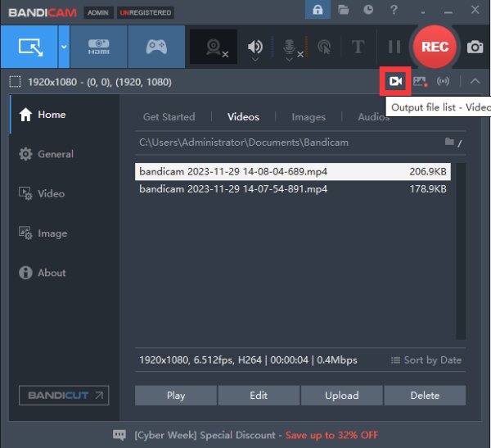Take a screenshot with the camera icon

pos(475,47)
